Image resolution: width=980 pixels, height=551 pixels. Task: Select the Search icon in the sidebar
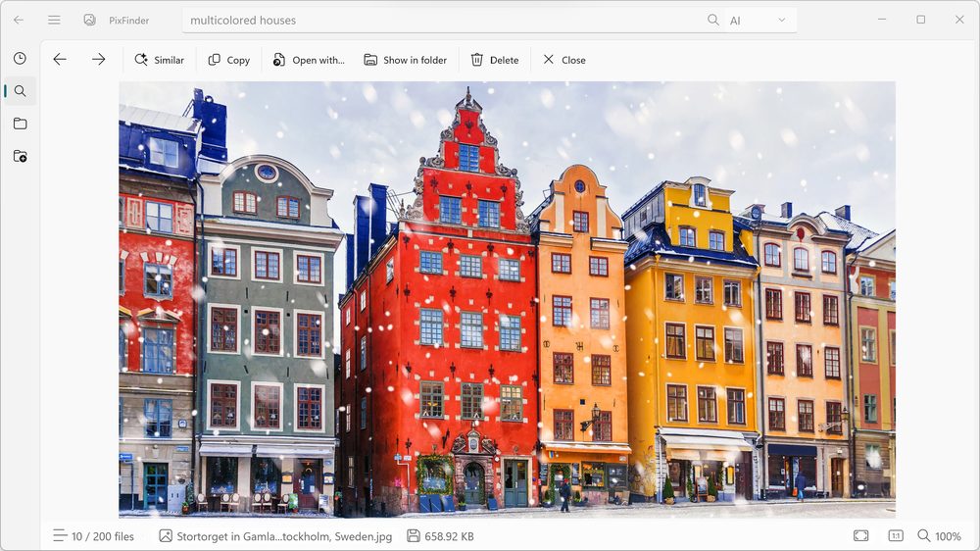tap(20, 91)
